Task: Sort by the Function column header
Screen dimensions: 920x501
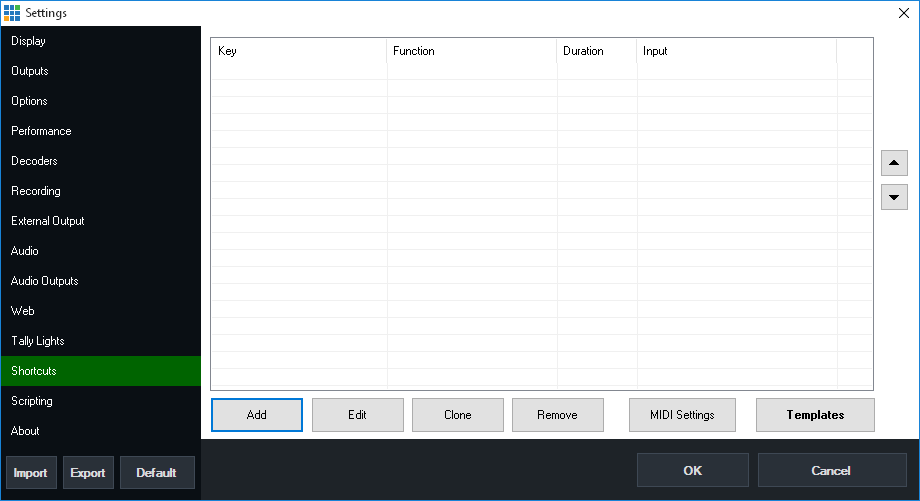Action: click(x=471, y=51)
